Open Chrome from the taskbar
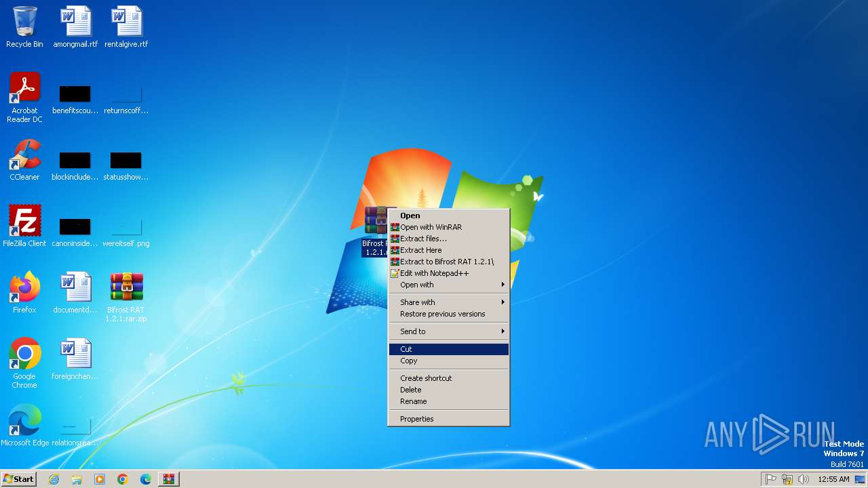The height and width of the screenshot is (488, 868). (123, 479)
